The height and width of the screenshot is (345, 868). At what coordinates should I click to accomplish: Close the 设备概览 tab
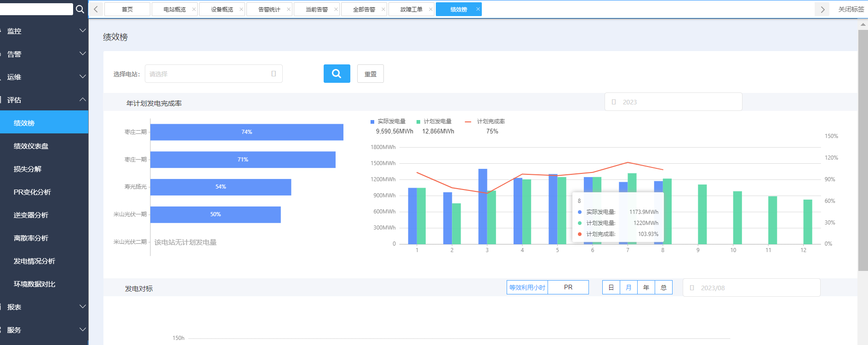tap(241, 9)
